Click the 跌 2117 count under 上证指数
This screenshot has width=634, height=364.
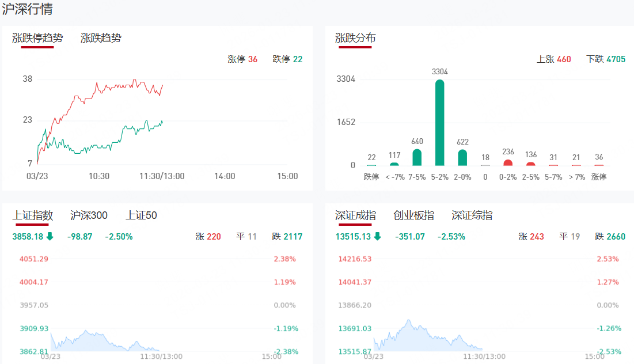pos(287,236)
